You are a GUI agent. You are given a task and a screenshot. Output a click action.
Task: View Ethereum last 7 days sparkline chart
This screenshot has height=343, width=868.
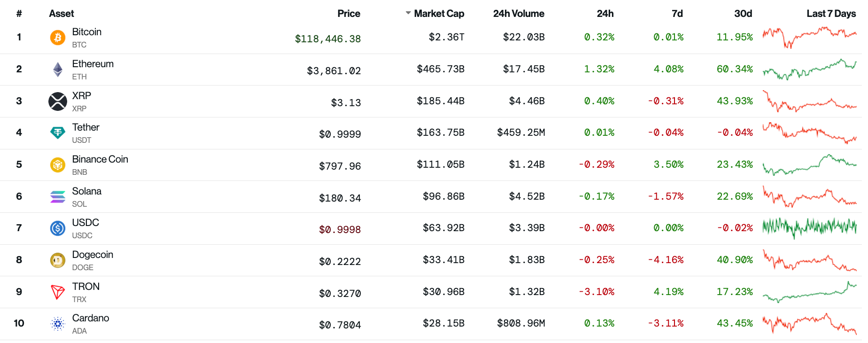coord(809,70)
